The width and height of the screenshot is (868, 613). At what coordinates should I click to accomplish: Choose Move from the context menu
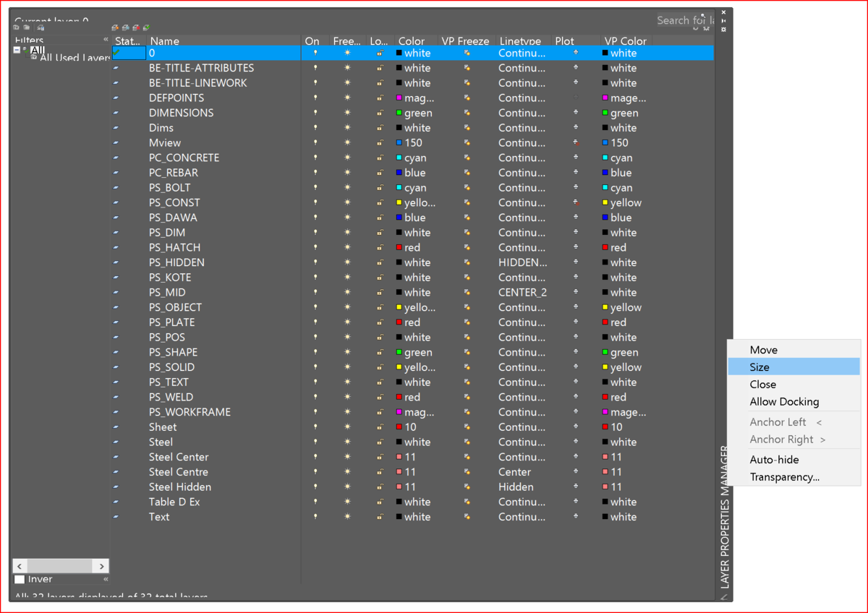pos(794,350)
